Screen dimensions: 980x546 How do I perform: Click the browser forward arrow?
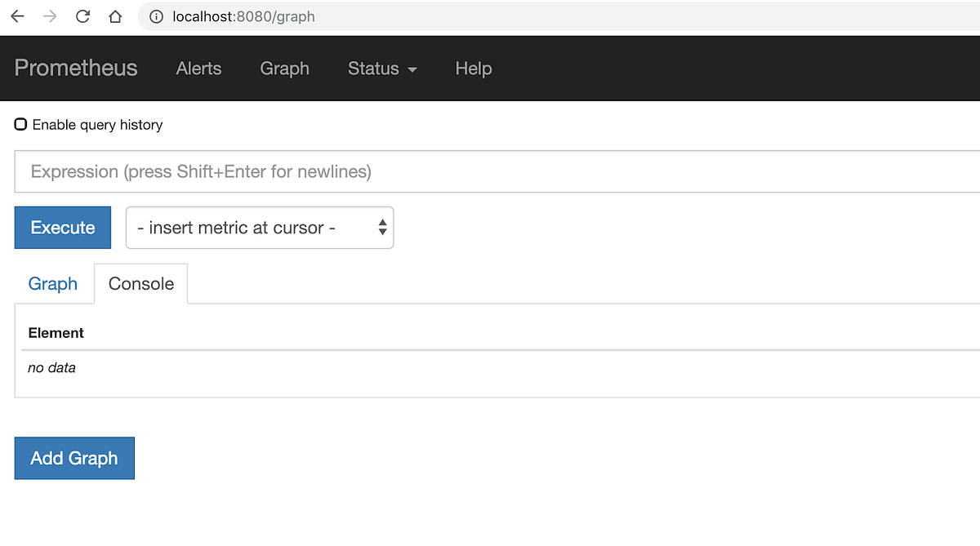[x=49, y=16]
